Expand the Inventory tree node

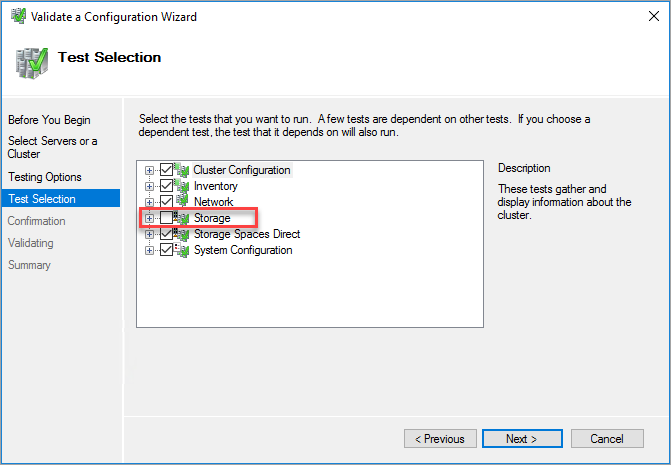(x=149, y=186)
